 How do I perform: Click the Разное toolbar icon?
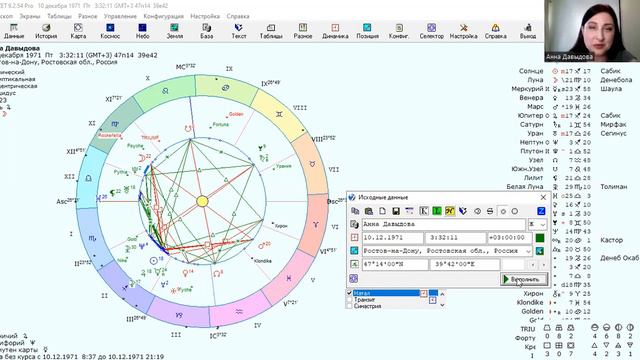(x=303, y=31)
